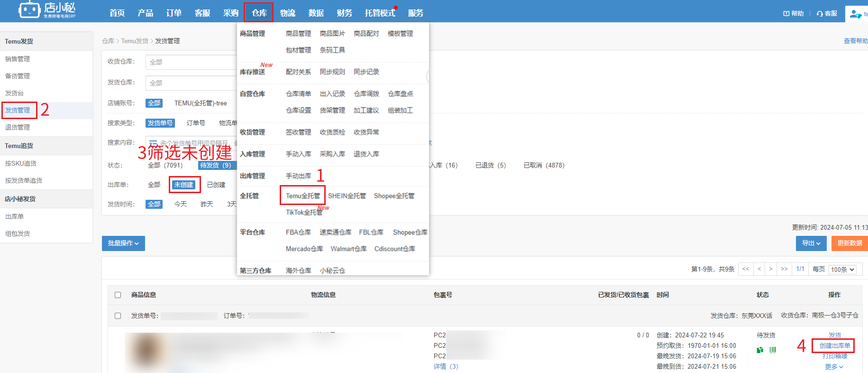Click the green barcode icon
This screenshot has width=868, height=373.
tap(773, 350)
